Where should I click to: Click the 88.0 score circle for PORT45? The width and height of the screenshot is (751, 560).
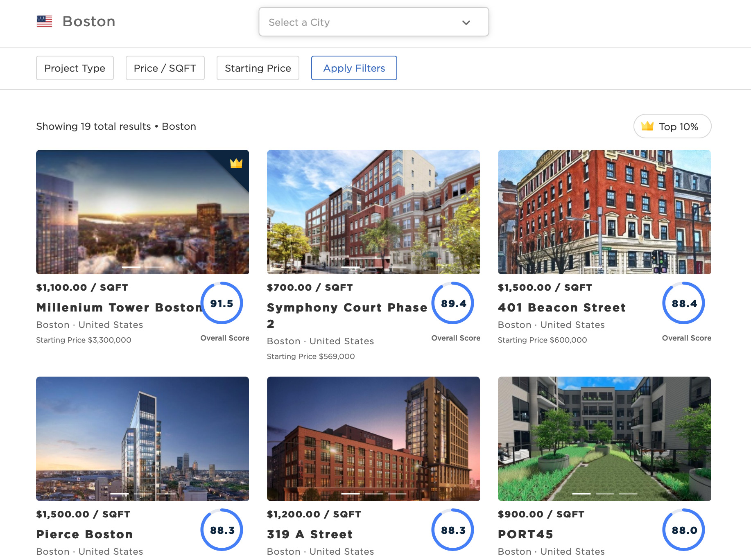[684, 530]
